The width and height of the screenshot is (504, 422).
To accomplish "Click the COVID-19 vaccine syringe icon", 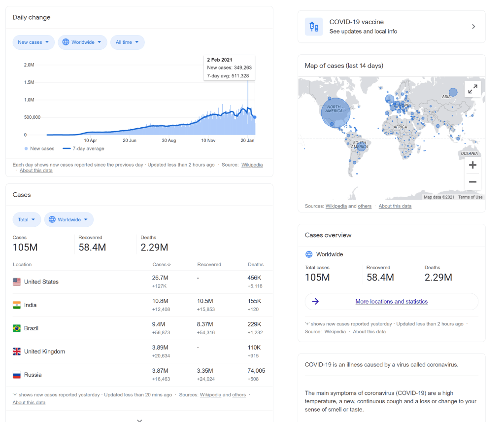I will tap(314, 27).
